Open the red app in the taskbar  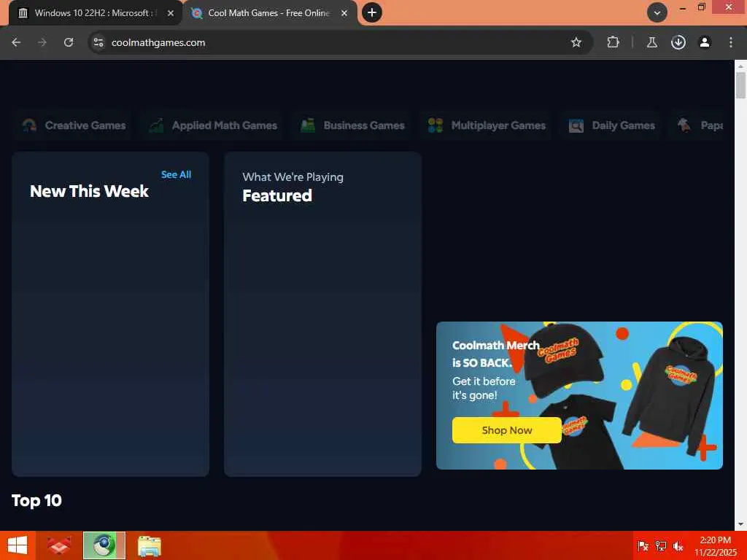[60, 545]
